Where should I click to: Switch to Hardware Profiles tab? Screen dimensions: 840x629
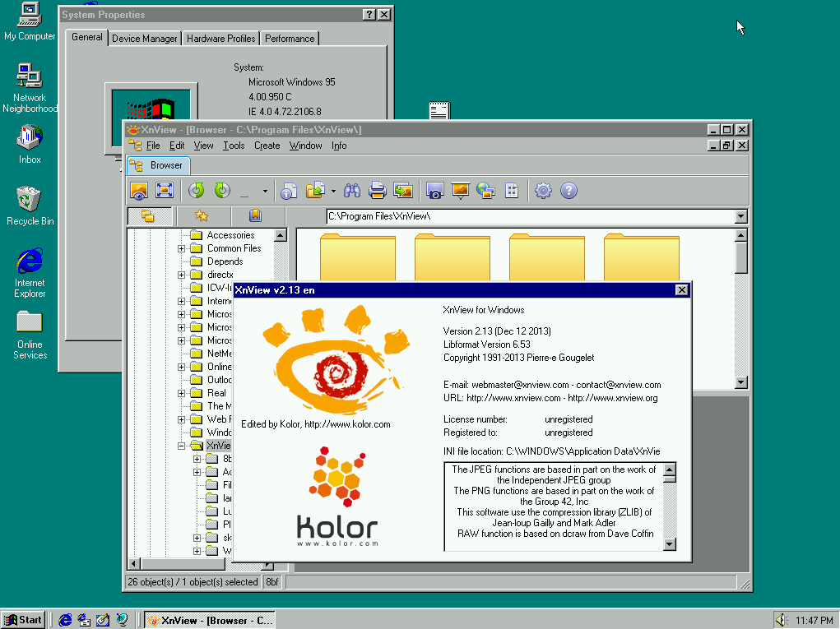click(x=220, y=39)
